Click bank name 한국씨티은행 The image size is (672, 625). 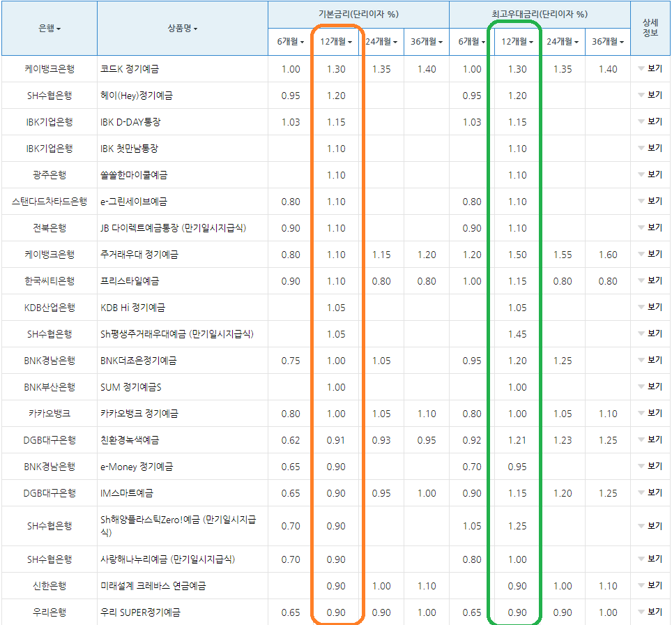pyautogui.click(x=49, y=281)
